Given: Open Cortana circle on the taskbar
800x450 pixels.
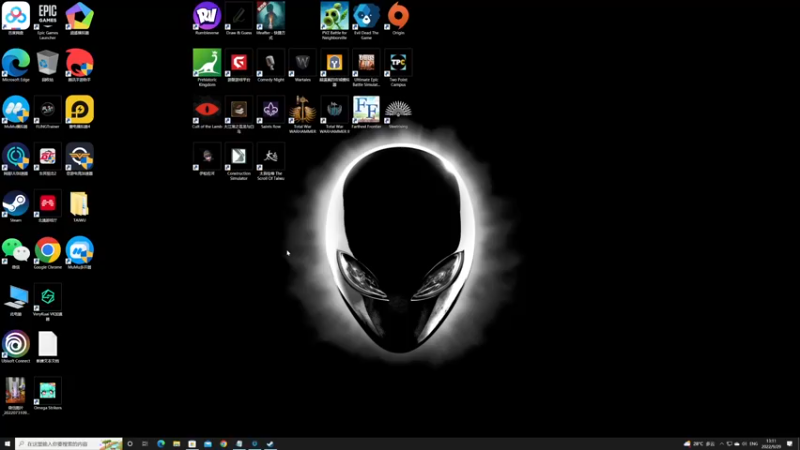Looking at the screenshot, I should (x=130, y=444).
